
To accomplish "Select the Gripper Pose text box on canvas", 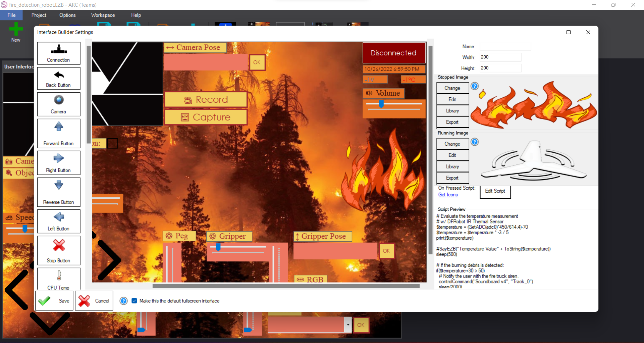I will point(335,251).
